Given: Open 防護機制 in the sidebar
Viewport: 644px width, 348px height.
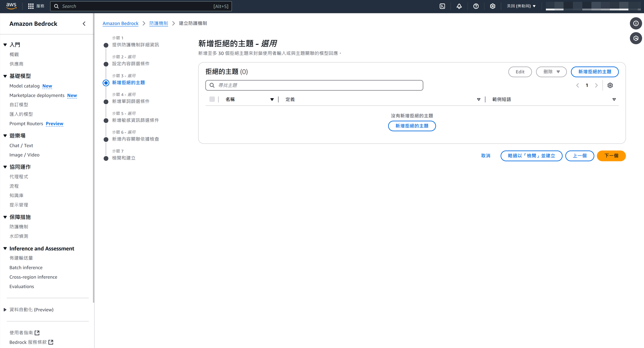Looking at the screenshot, I should point(19,227).
